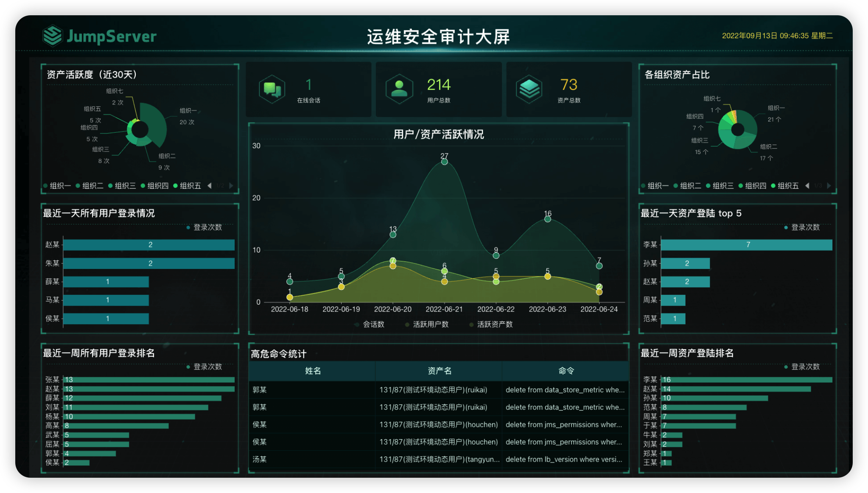Click 孙某 bar in daily asset login top 5
The height and width of the screenshot is (493, 868).
[685, 263]
